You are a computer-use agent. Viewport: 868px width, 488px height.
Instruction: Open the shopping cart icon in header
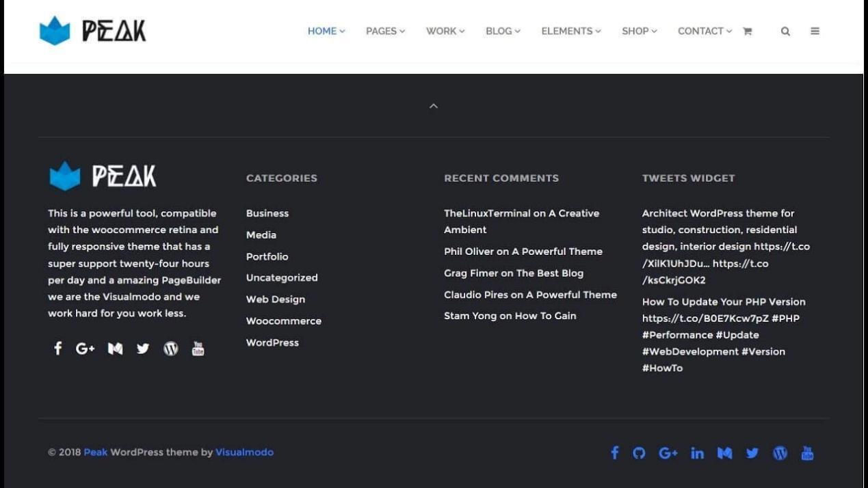pyautogui.click(x=747, y=31)
